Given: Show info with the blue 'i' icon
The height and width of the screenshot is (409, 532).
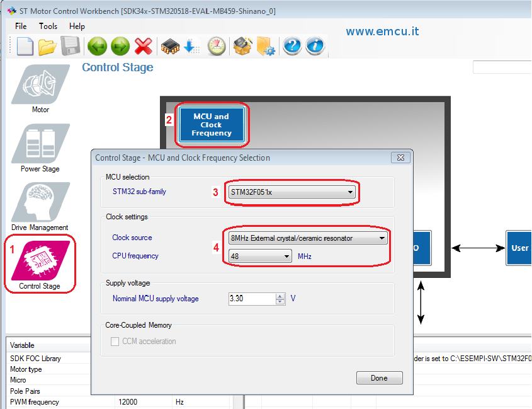Looking at the screenshot, I should click(x=315, y=46).
